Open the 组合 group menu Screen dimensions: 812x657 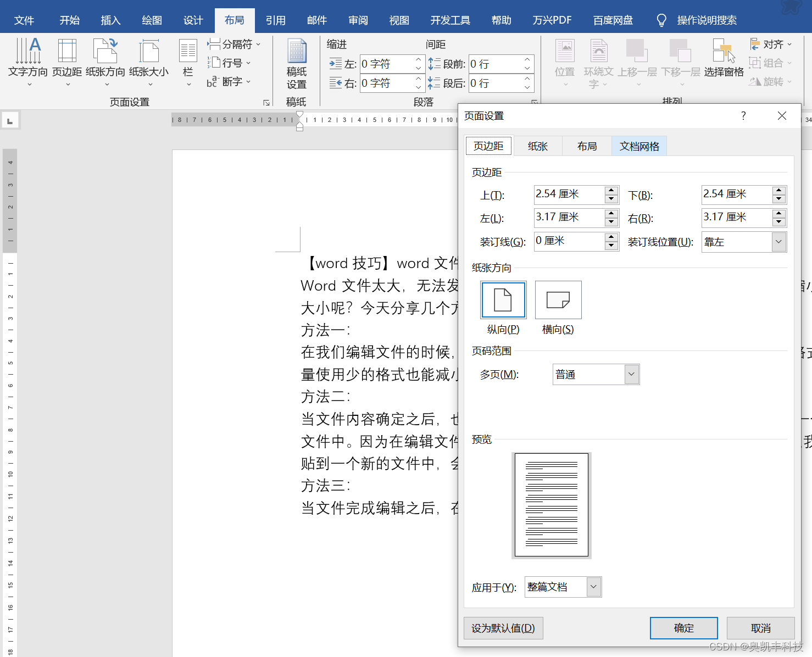click(771, 63)
